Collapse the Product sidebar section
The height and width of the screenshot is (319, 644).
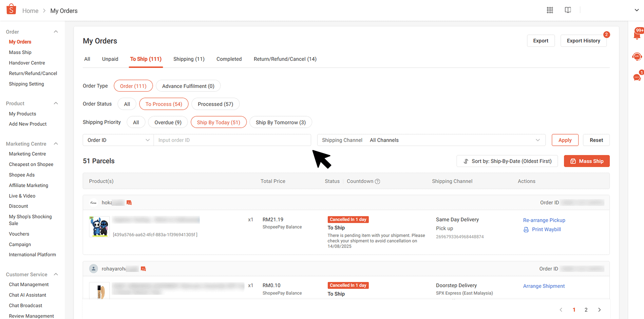(56, 103)
